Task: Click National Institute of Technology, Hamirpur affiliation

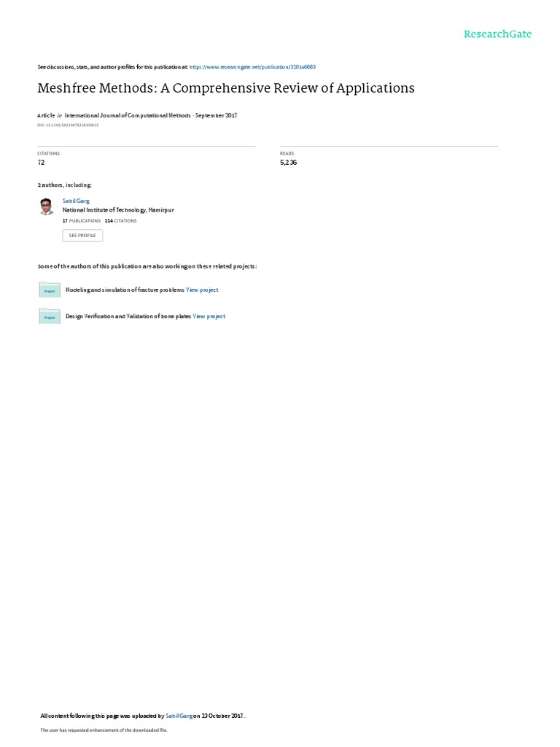Action: (x=118, y=210)
